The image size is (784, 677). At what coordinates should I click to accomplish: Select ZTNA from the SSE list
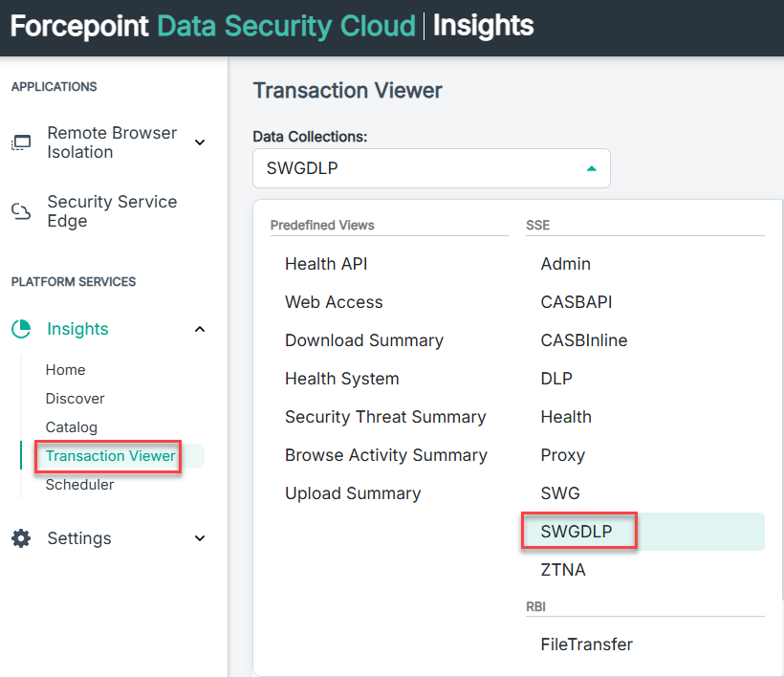(x=563, y=570)
